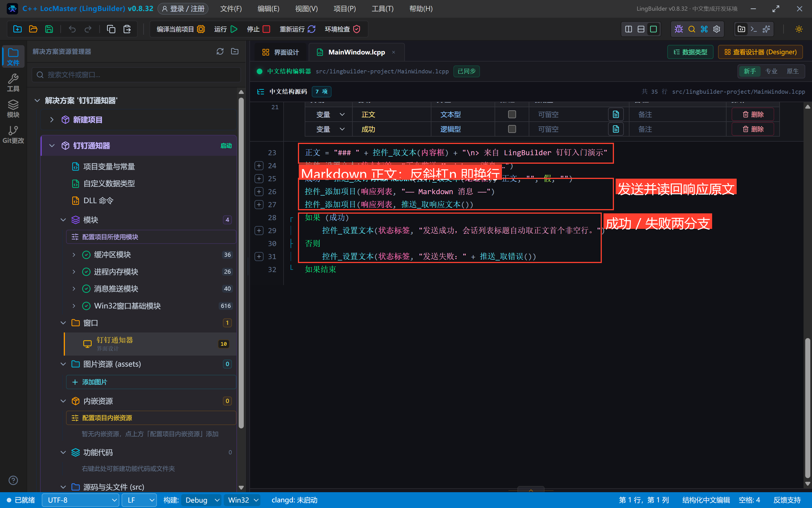Click the AI sparkle assistant icon
This screenshot has height=508, width=812.
766,29
